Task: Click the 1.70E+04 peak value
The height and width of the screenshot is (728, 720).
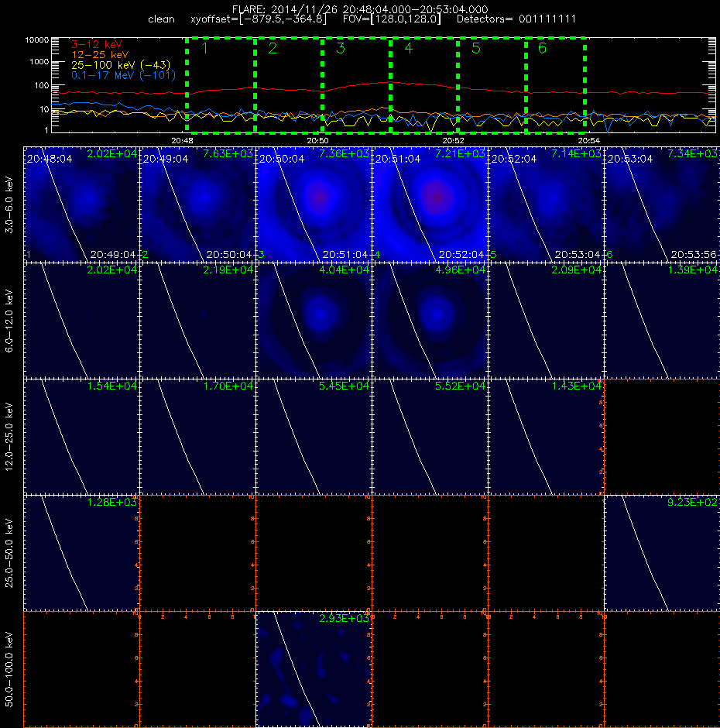Action: 228,386
